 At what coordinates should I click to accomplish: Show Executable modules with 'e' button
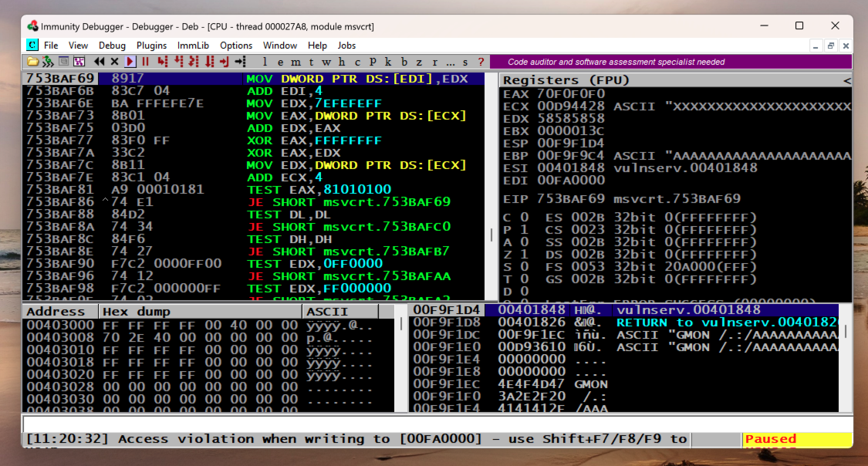coord(281,62)
